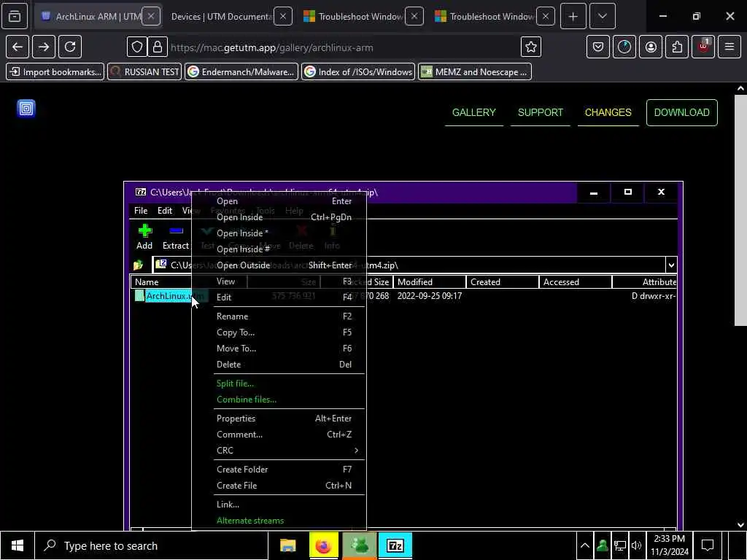Close the Devices UTM Documentation tab
The image size is (747, 560).
click(283, 16)
